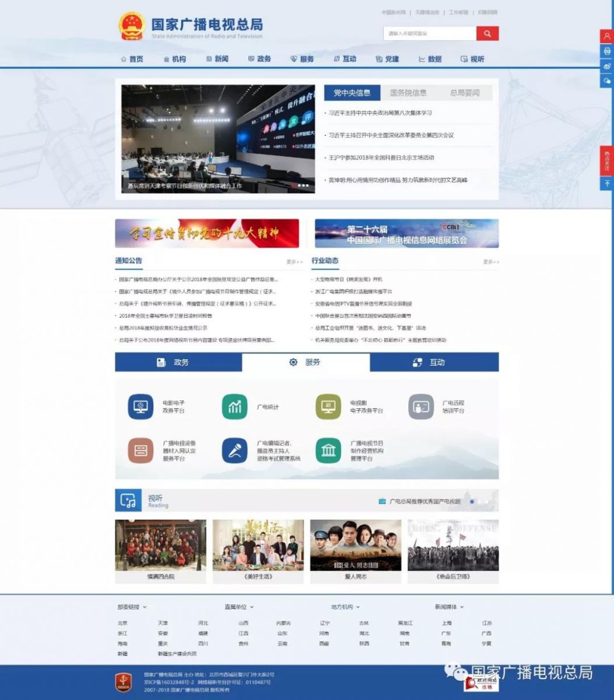Open the 黄坤明 headline link
This screenshot has width=614, height=700.
(398, 180)
